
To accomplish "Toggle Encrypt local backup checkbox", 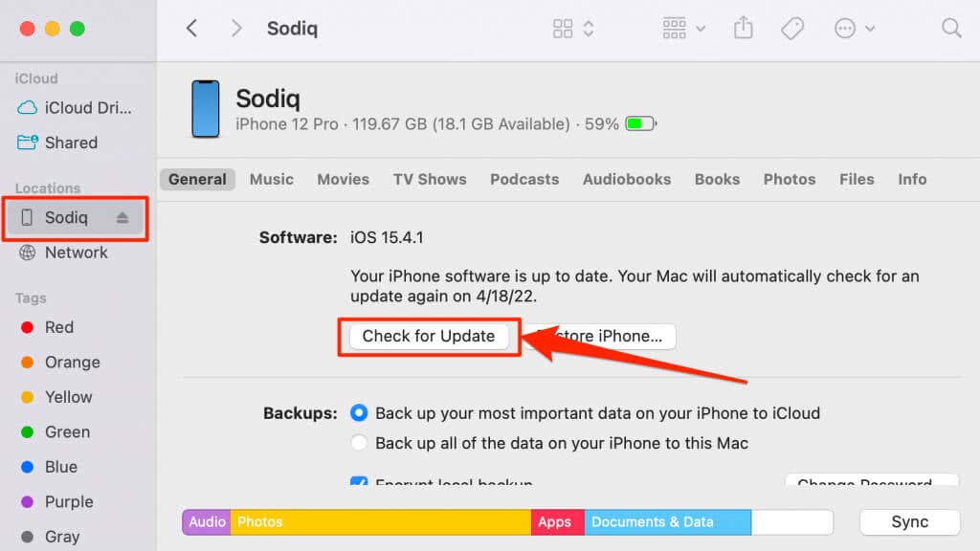I will pyautogui.click(x=359, y=482).
